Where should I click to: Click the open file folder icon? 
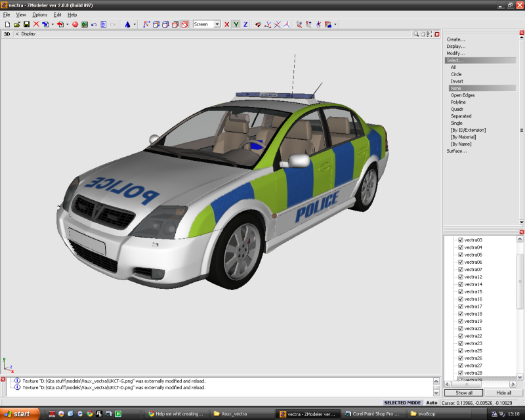pos(17,24)
